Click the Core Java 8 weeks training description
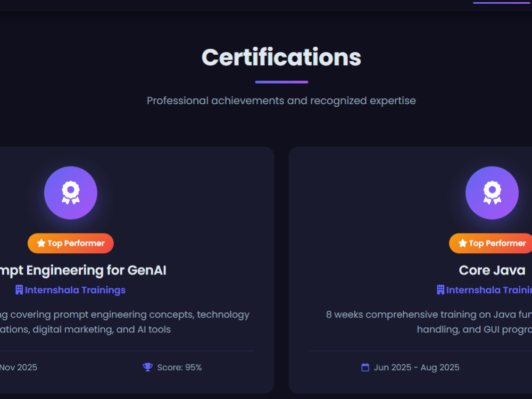Screen dimensions: 532x399 [429, 322]
